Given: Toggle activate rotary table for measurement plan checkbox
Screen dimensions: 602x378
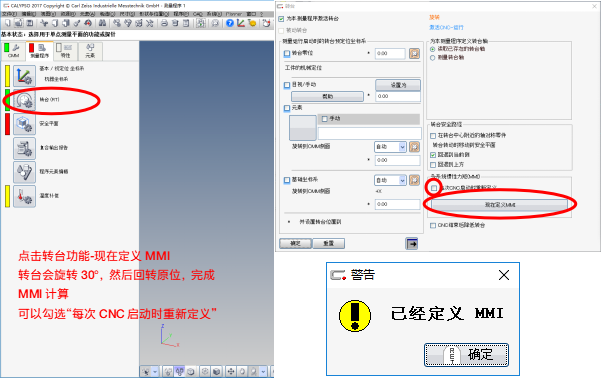Looking at the screenshot, I should 281,18.
